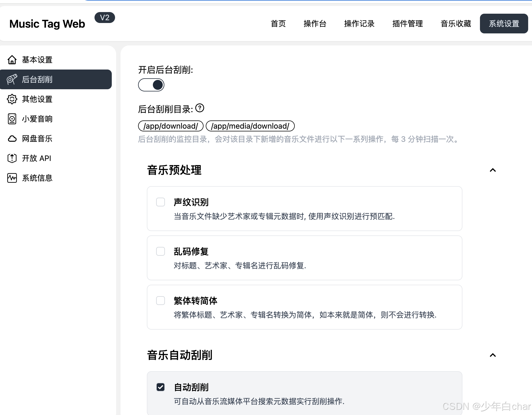Enable the 繁体转简体 checkbox
Image resolution: width=532 pixels, height=415 pixels.
(161, 301)
